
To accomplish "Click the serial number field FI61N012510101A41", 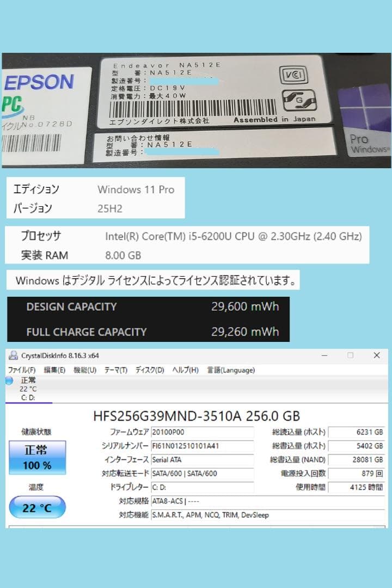I will pos(202,446).
